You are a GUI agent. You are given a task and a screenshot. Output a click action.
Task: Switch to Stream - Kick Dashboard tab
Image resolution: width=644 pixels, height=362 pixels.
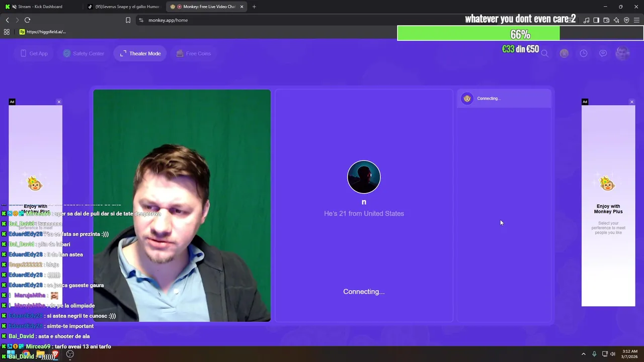40,7
